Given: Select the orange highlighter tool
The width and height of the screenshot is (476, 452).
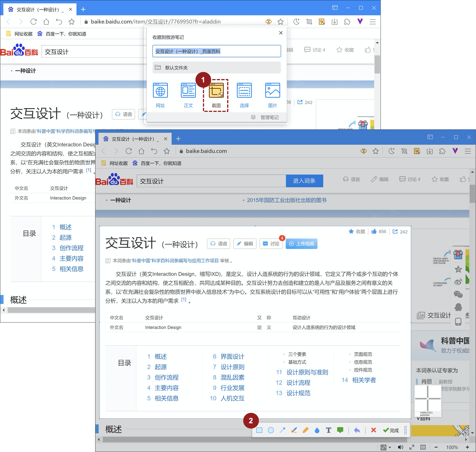Looking at the screenshot, I should click(x=305, y=430).
